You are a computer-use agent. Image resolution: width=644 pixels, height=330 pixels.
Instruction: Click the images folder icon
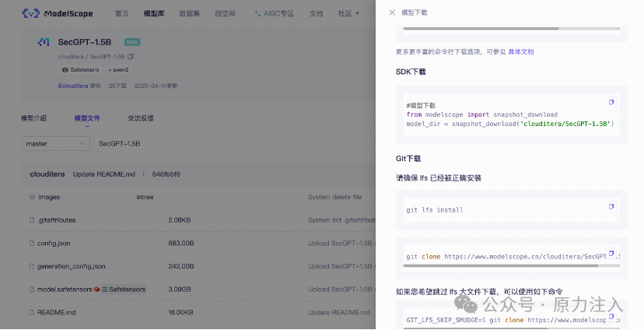coord(32,197)
